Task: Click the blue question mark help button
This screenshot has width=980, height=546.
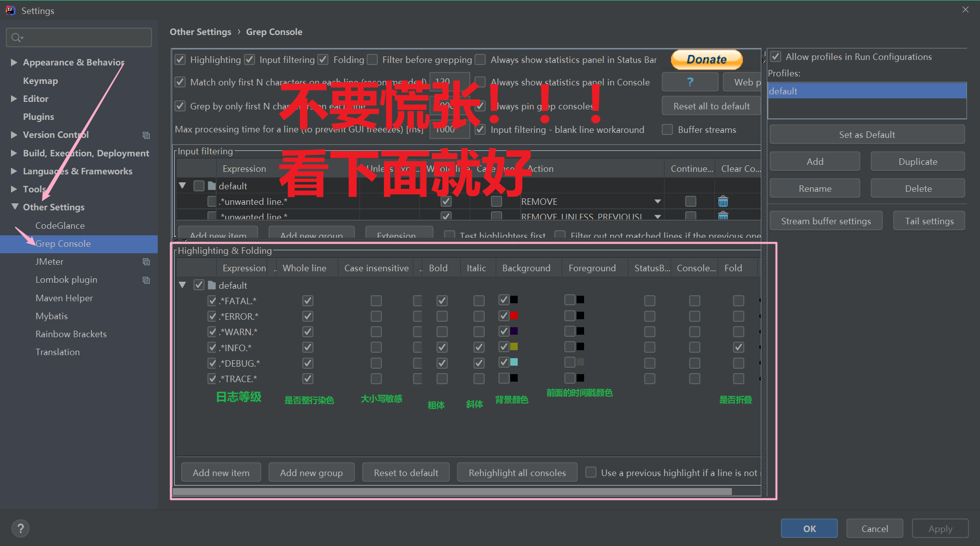Action: 690,82
